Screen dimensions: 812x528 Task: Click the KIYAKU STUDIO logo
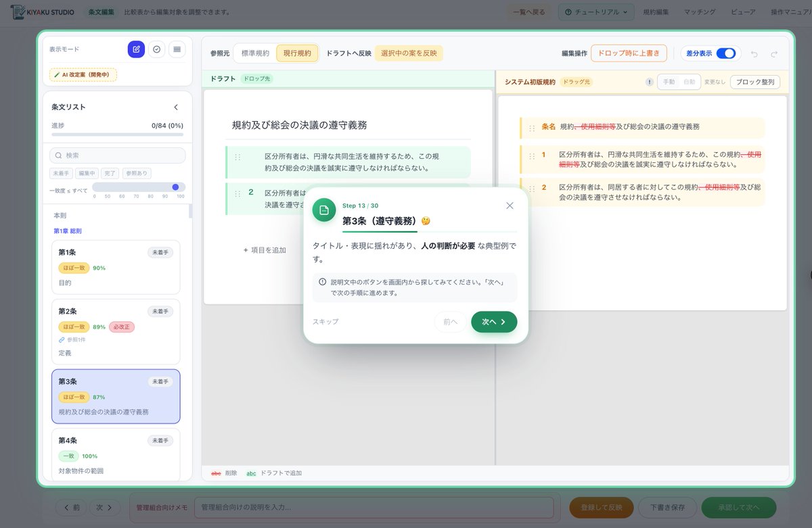coord(44,11)
